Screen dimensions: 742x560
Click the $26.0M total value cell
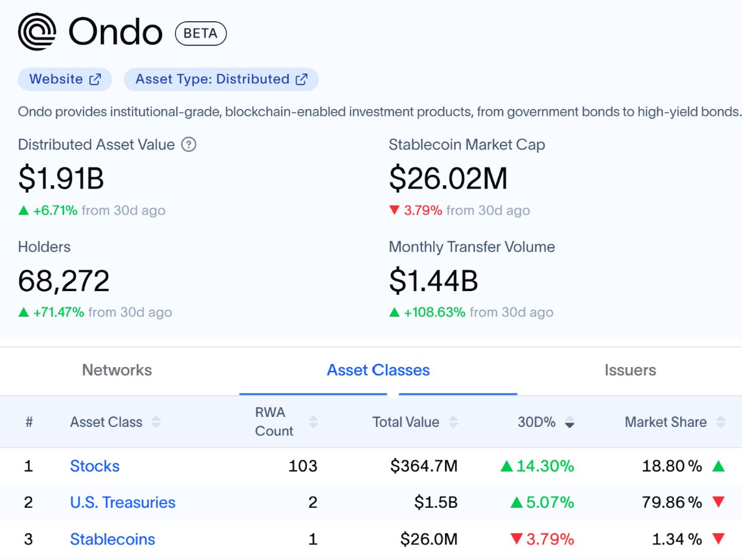[429, 539]
